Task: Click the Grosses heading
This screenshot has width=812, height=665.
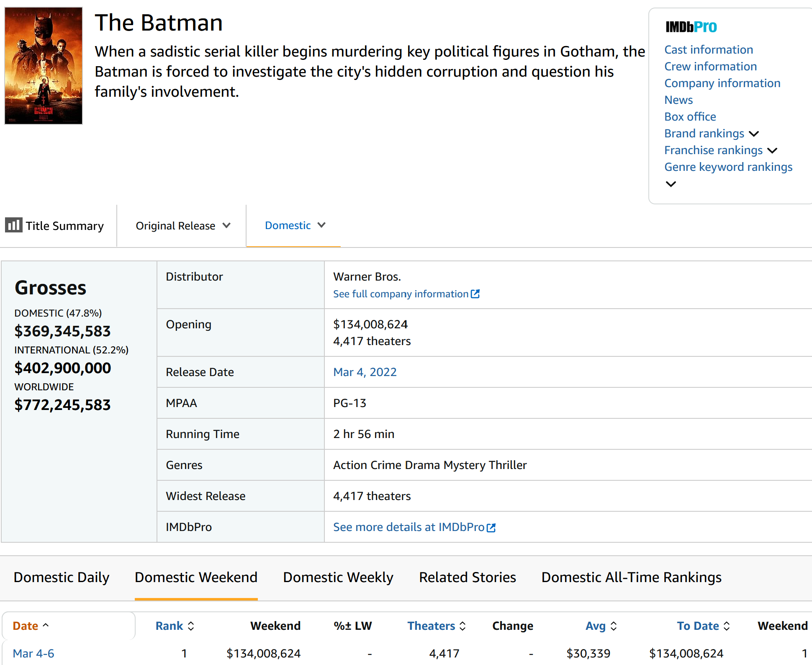Action: 50,288
